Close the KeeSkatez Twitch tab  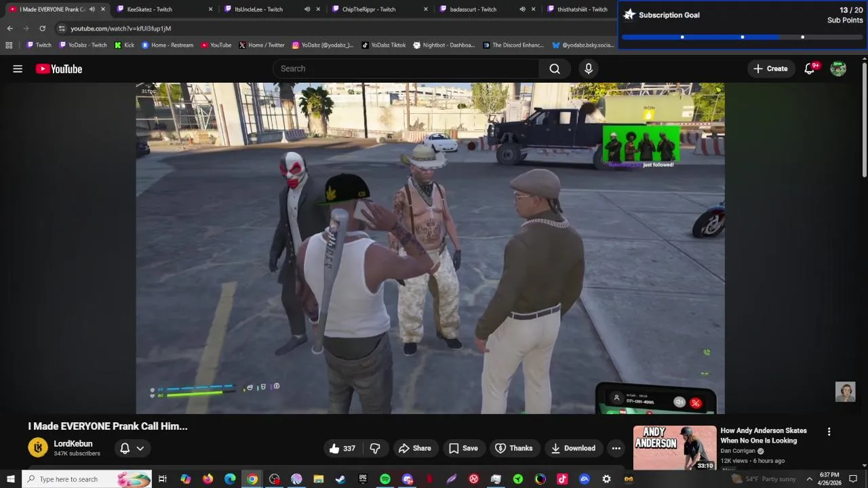click(x=210, y=9)
